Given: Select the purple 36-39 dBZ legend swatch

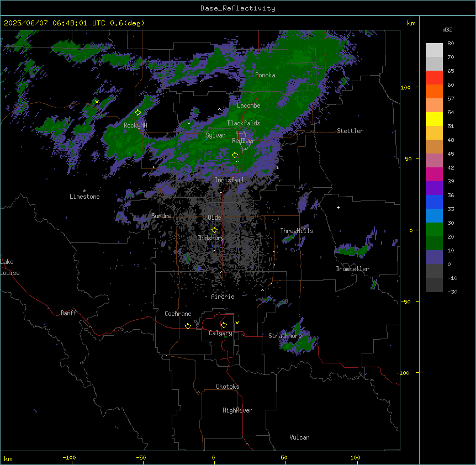Looking at the screenshot, I should (x=434, y=188).
